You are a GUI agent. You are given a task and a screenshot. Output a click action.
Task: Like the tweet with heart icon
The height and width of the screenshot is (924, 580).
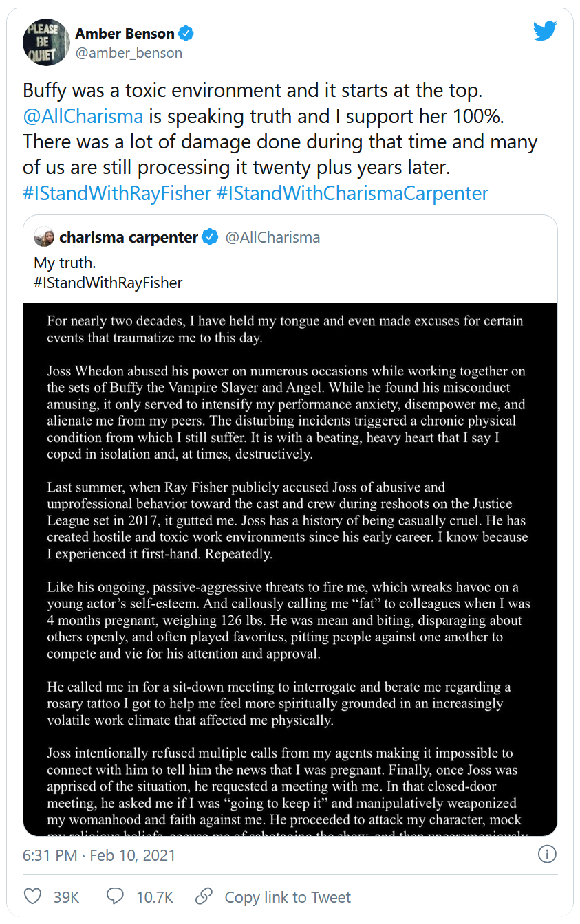(32, 896)
